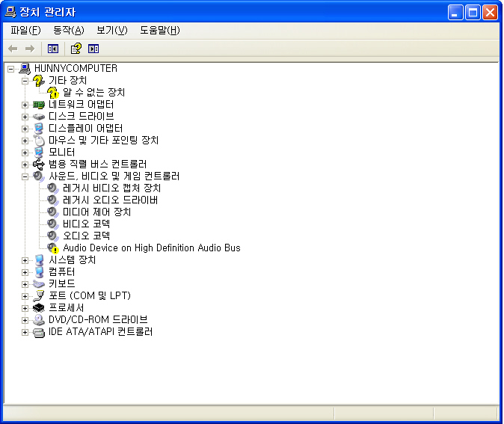Click speaker icon of 미디어 제어 장치
Image resolution: width=504 pixels, height=424 pixels.
(53, 212)
